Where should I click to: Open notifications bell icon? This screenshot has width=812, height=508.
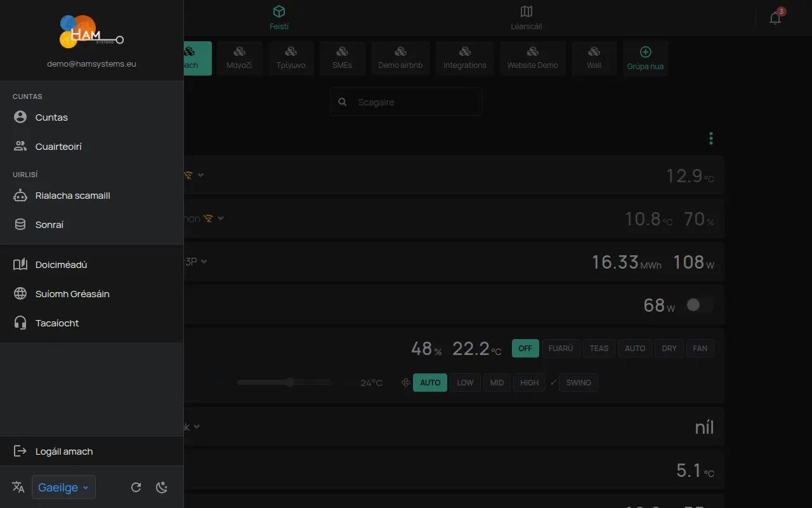click(775, 18)
